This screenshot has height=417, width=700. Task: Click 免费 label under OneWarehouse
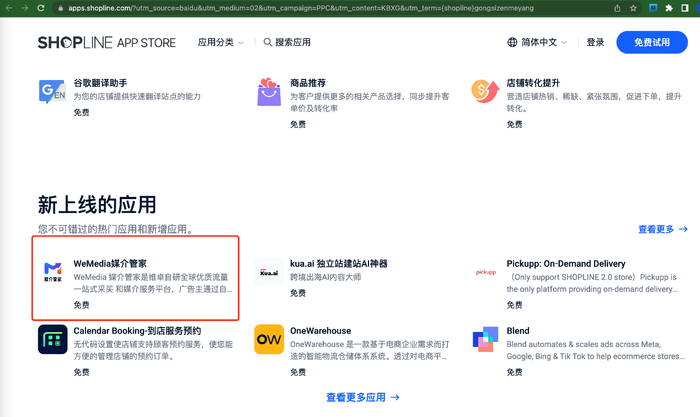pos(298,372)
